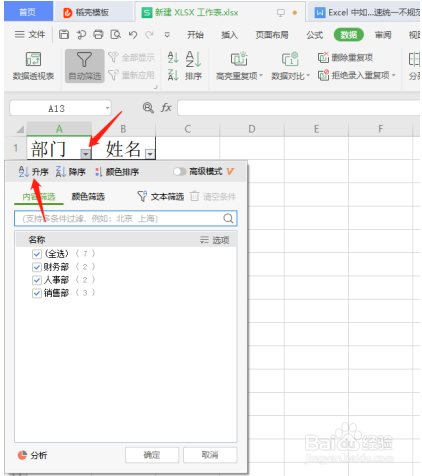Click the 高亮重复项 highlight duplicates icon

239,59
